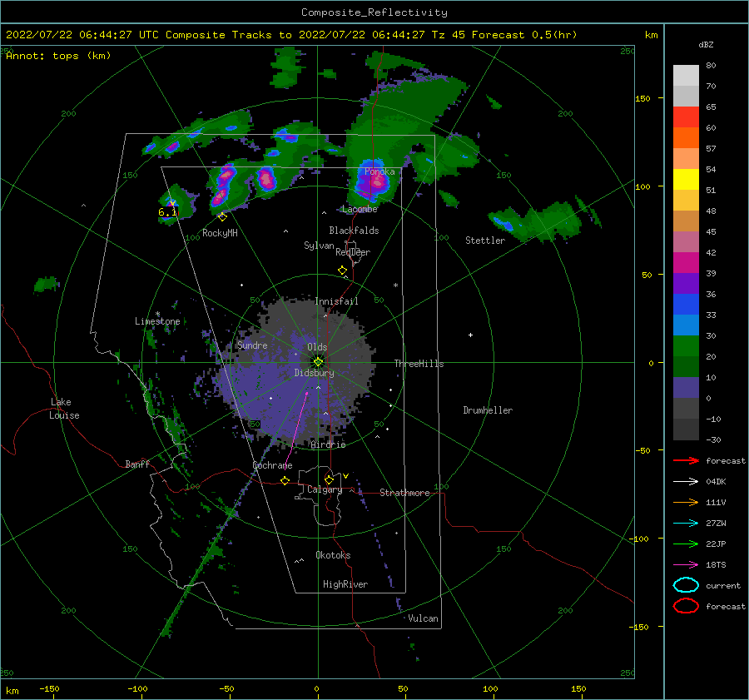749x700 pixels.
Task: Click the intense storm cell over Ponoka
Action: 374,181
